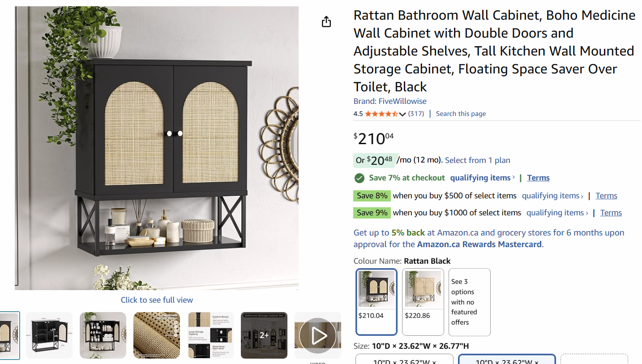
Task: Click the green checkmark beside Save 7% at checkout
Action: [x=359, y=178]
